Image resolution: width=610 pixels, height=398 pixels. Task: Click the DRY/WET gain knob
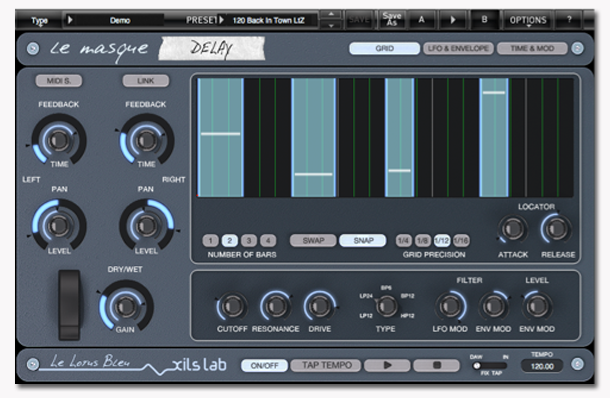point(125,307)
